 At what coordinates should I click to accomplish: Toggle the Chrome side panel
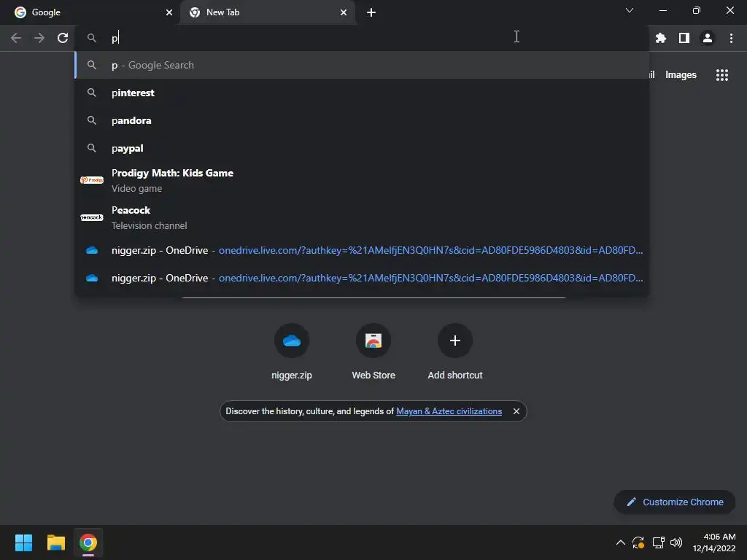[684, 38]
